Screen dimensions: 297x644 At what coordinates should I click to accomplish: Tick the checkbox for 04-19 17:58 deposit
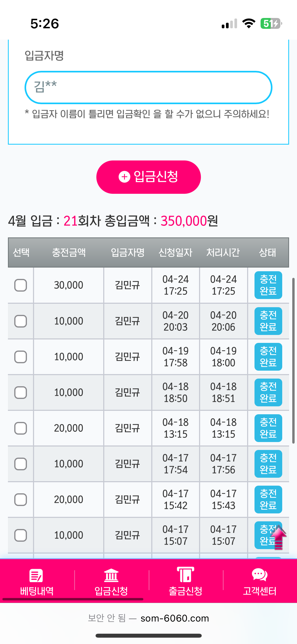click(21, 357)
